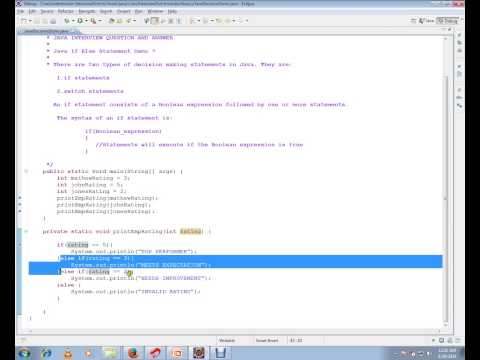Click the Open Perspective icon

point(413,21)
